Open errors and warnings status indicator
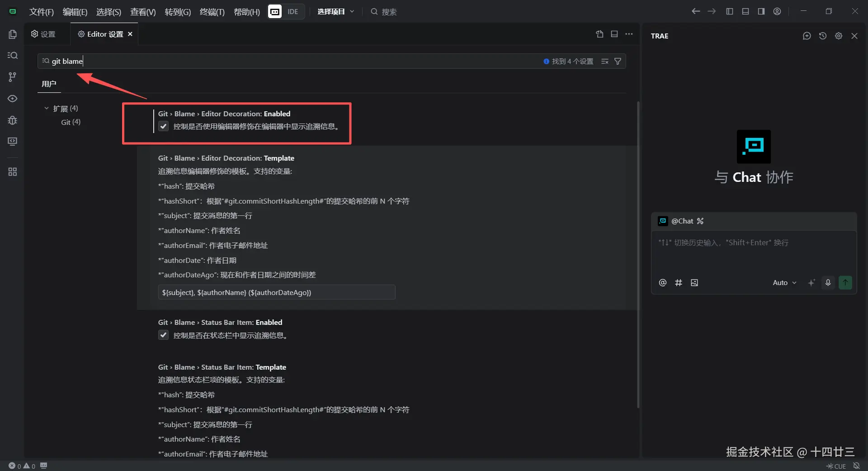 pos(22,466)
